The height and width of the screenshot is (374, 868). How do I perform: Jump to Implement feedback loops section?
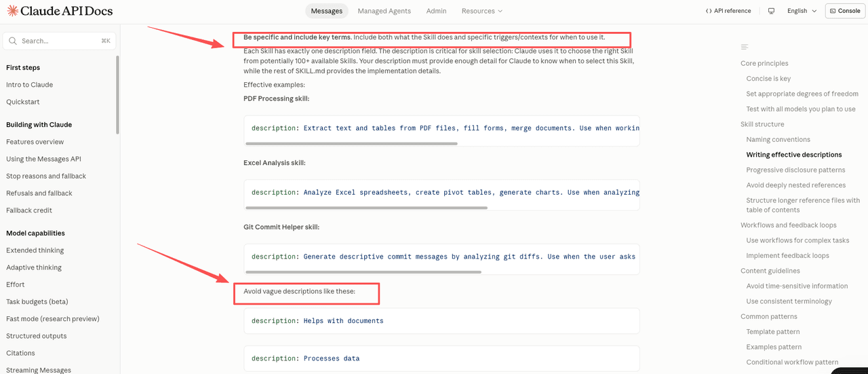787,255
